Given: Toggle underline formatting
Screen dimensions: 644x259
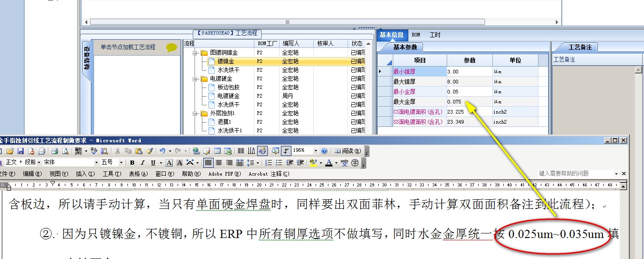Looking at the screenshot, I should 153,163.
